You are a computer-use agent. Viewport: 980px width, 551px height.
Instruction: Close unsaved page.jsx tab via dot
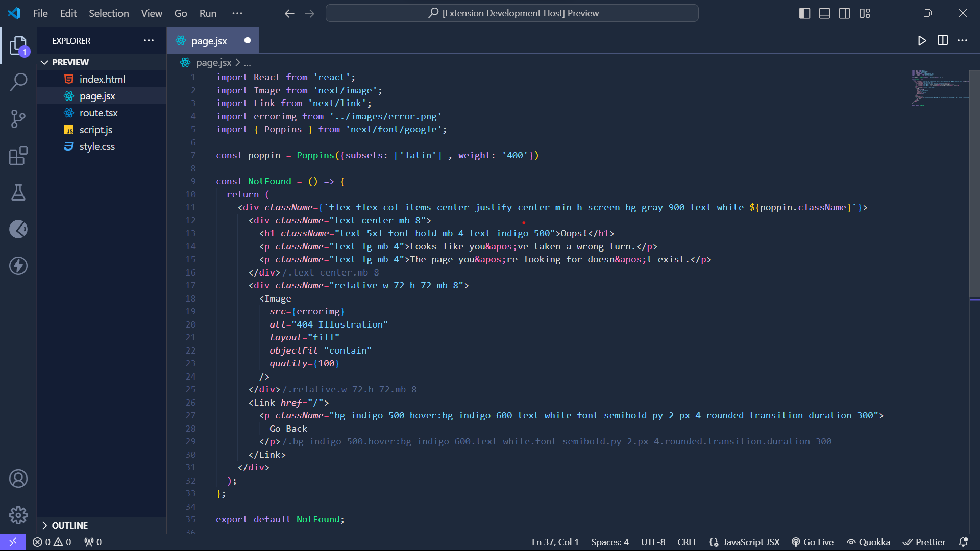pyautogui.click(x=248, y=41)
